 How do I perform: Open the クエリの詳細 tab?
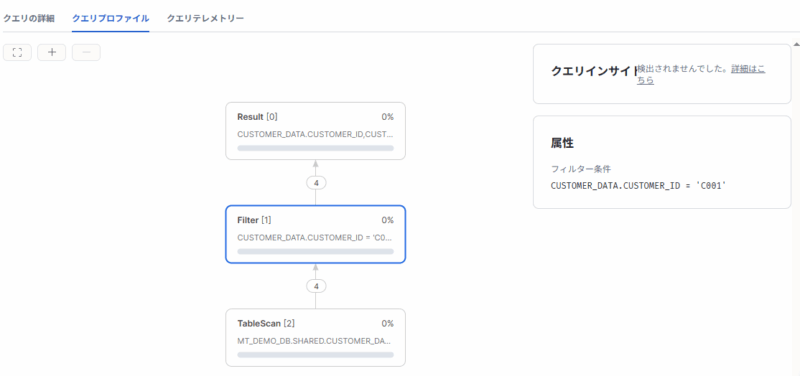29,18
